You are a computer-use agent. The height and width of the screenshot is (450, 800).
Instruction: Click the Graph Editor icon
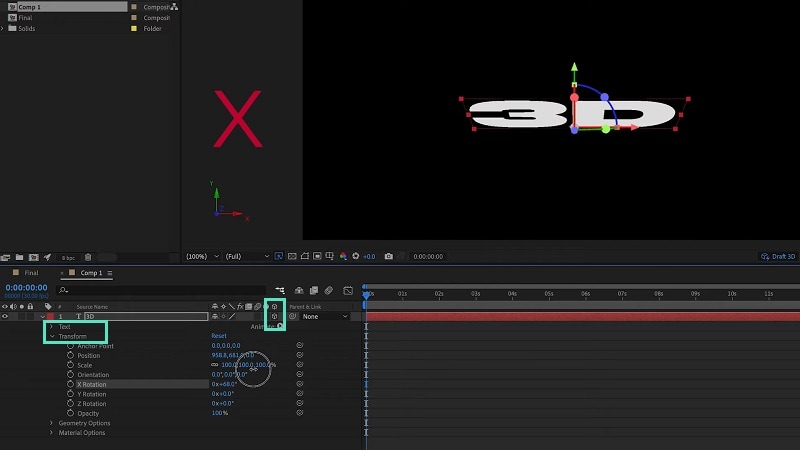pyautogui.click(x=348, y=290)
